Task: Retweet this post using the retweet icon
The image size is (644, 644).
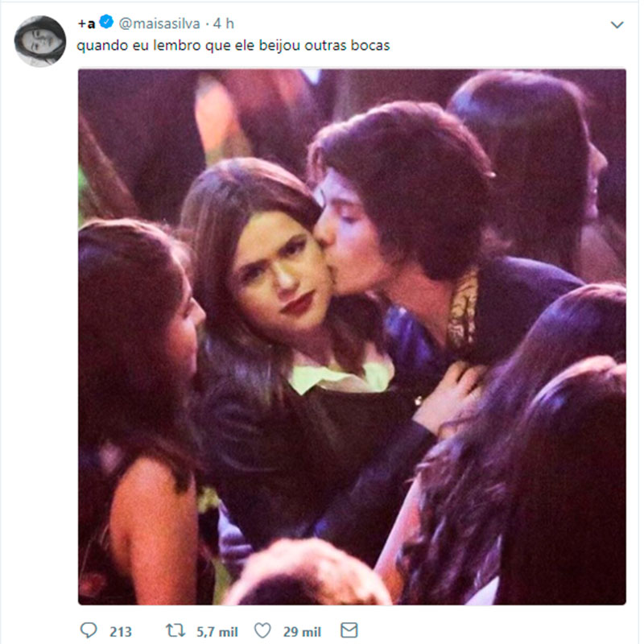Action: point(173,630)
